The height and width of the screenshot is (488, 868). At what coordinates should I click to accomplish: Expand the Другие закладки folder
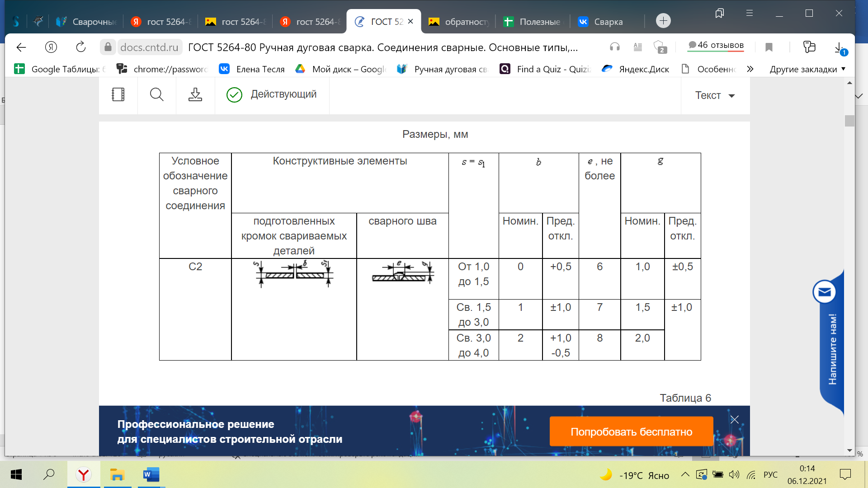[x=807, y=69]
